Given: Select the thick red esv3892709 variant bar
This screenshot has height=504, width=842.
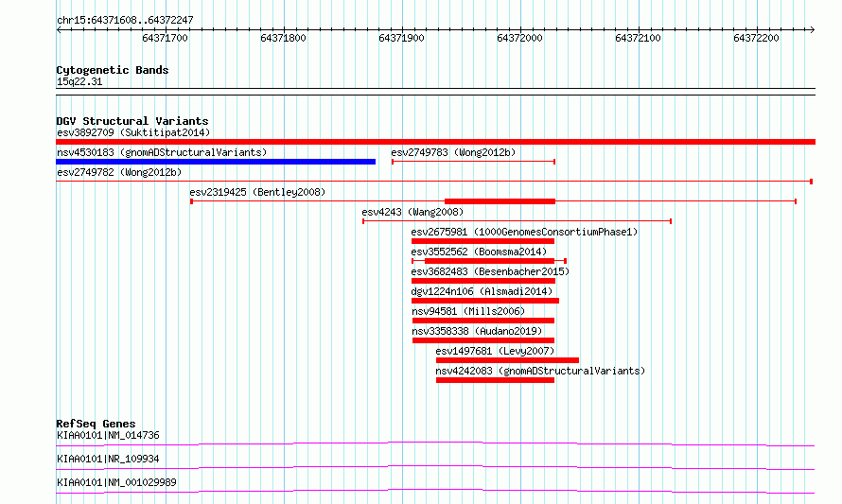Looking at the screenshot, I should tap(435, 142).
